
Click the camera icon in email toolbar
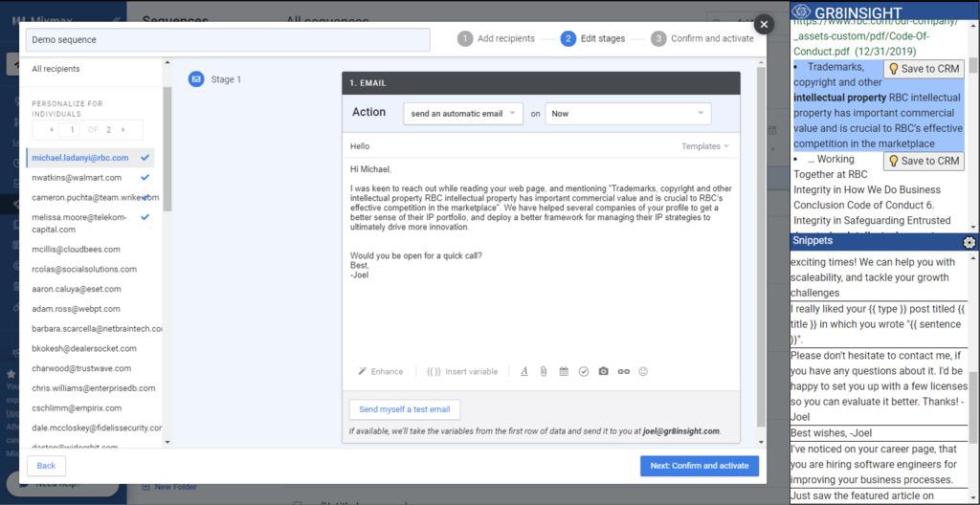click(603, 371)
